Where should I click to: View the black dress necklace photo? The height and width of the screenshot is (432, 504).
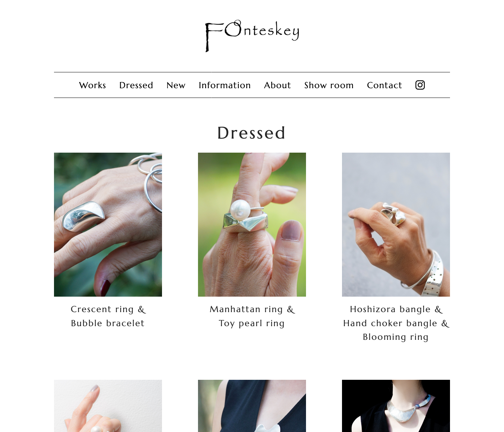(x=252, y=406)
